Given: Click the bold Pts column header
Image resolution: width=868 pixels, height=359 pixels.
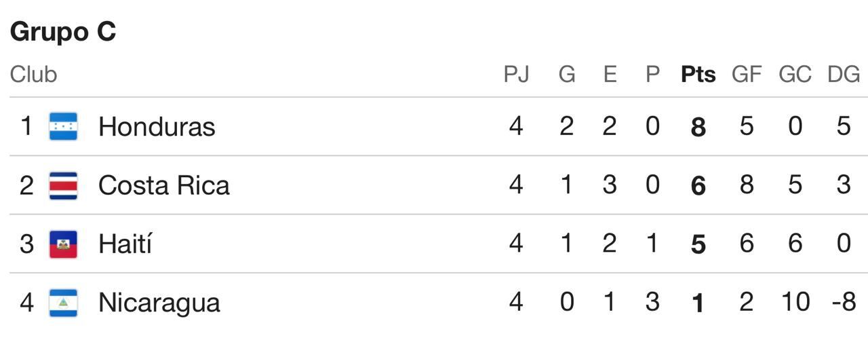Looking at the screenshot, I should [698, 74].
